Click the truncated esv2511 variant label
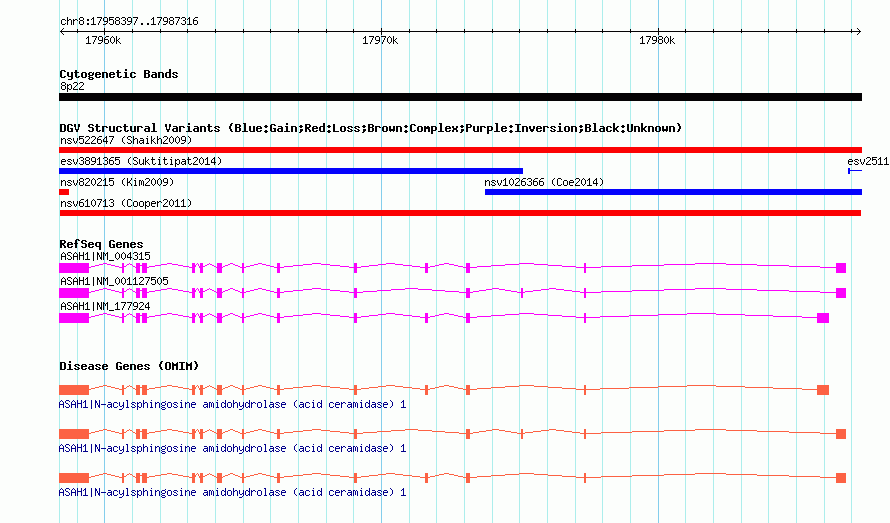The width and height of the screenshot is (890, 523). [868, 161]
